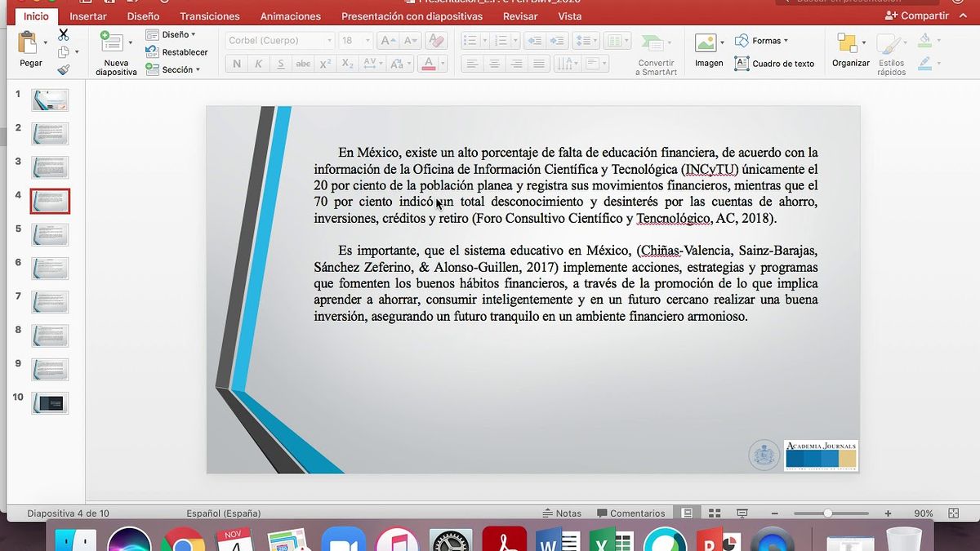Open Presentación con diapositivas tab

click(x=412, y=16)
